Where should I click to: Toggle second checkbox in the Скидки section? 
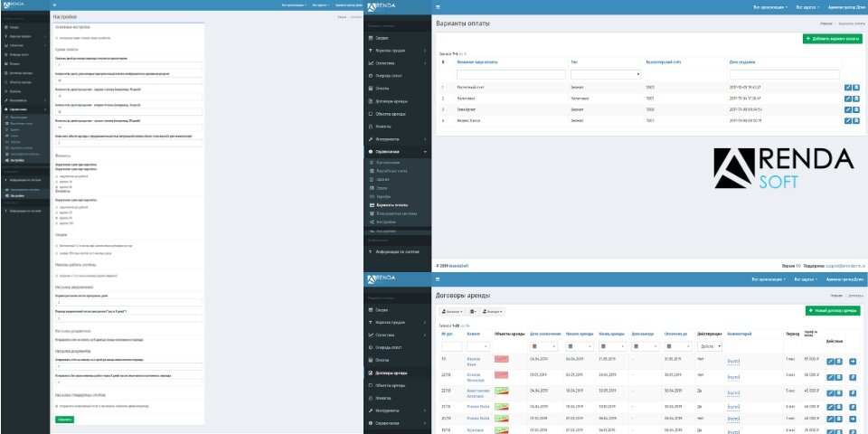pos(57,253)
